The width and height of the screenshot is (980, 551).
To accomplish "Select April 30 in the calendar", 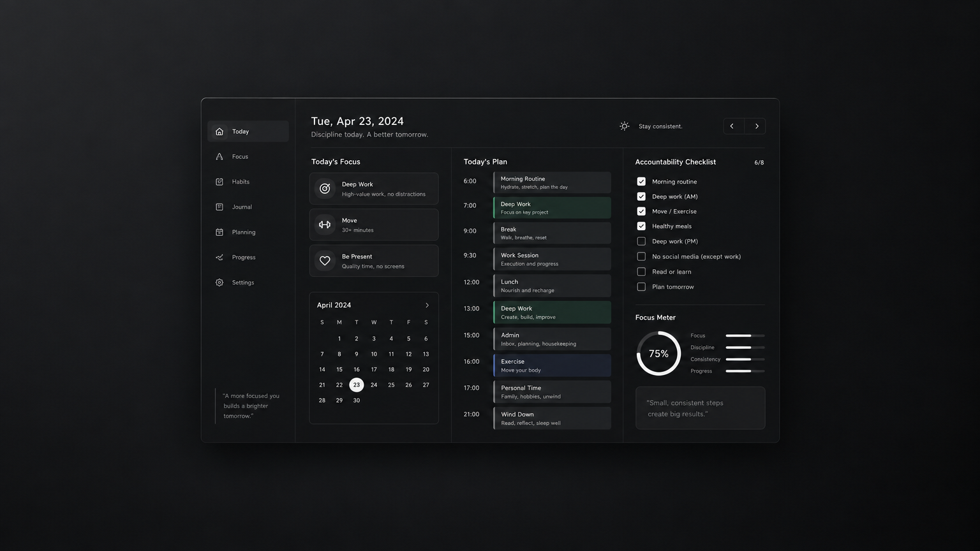I will click(357, 400).
